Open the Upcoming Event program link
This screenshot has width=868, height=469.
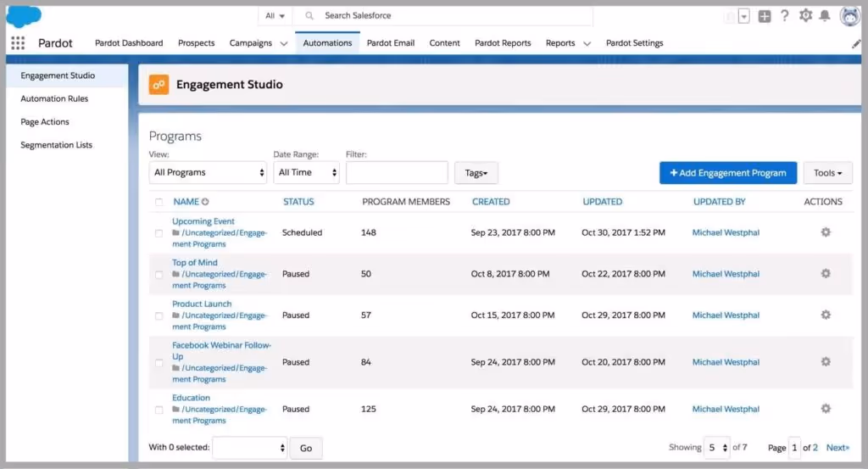pos(203,221)
